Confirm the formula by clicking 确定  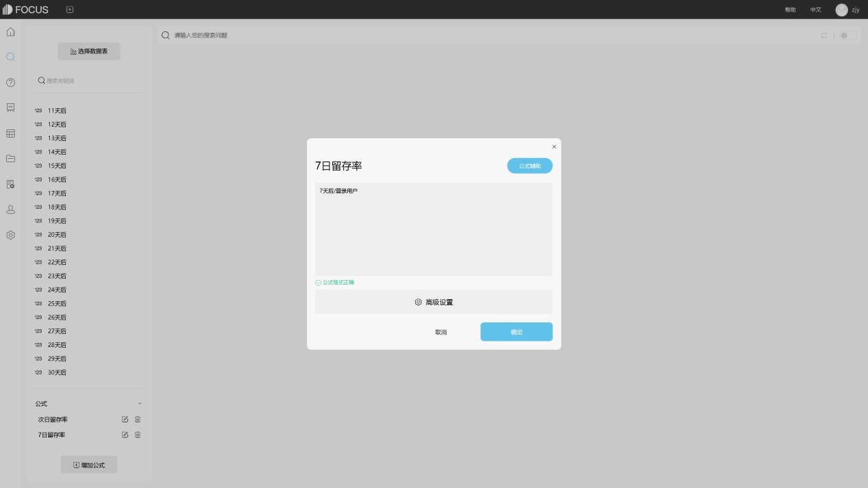516,332
